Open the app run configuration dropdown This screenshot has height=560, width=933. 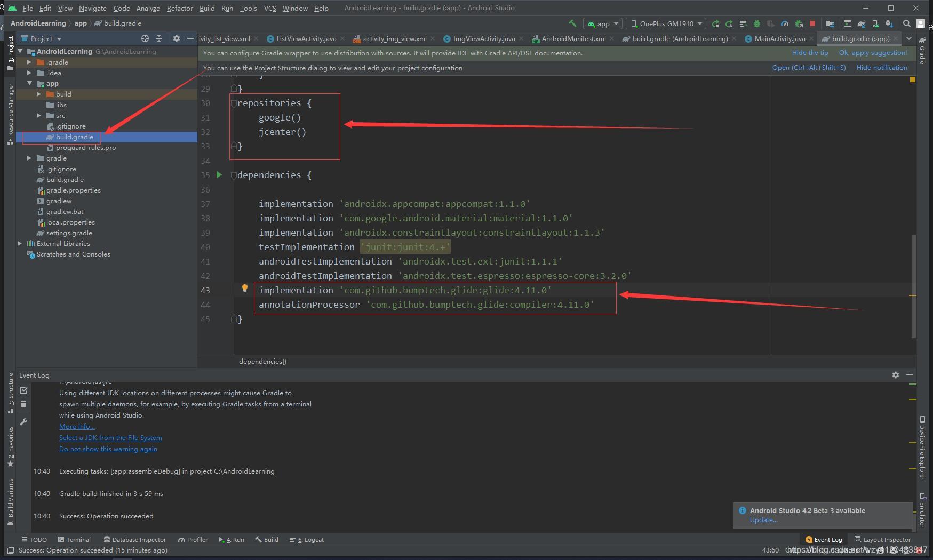(603, 23)
